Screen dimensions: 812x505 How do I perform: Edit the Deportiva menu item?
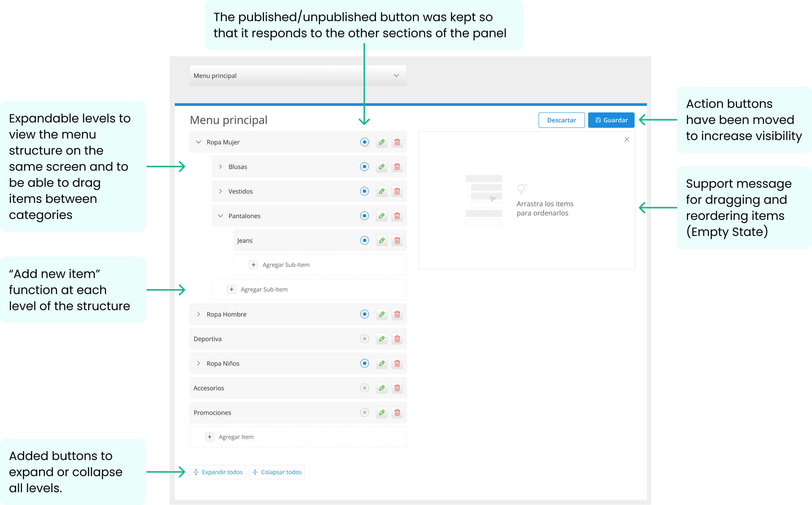coord(382,339)
